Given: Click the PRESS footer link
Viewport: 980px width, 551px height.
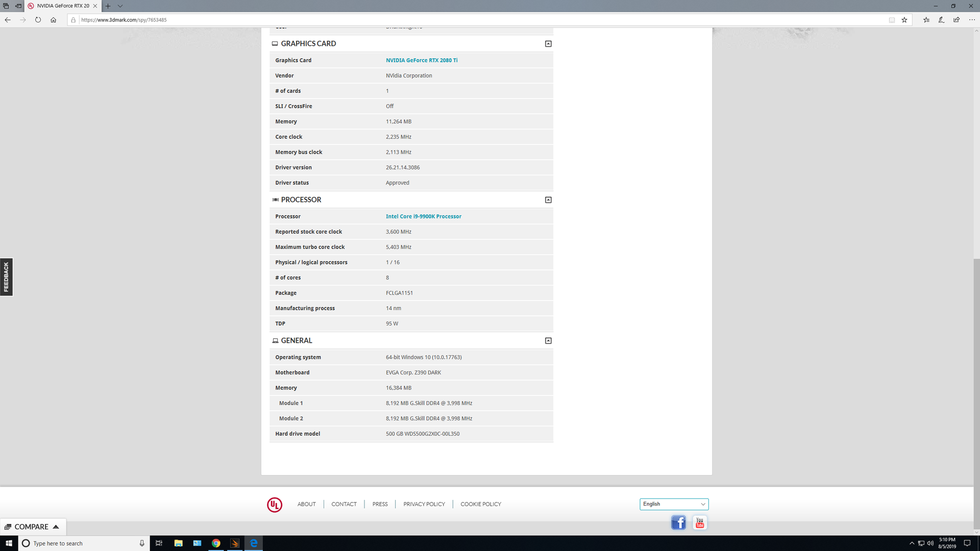Looking at the screenshot, I should tap(380, 504).
